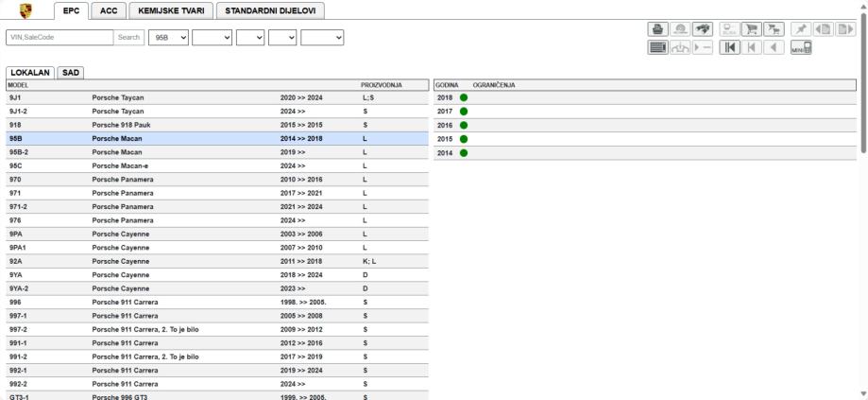Select the LOKALAN sub-tab
868x400 pixels.
click(30, 73)
